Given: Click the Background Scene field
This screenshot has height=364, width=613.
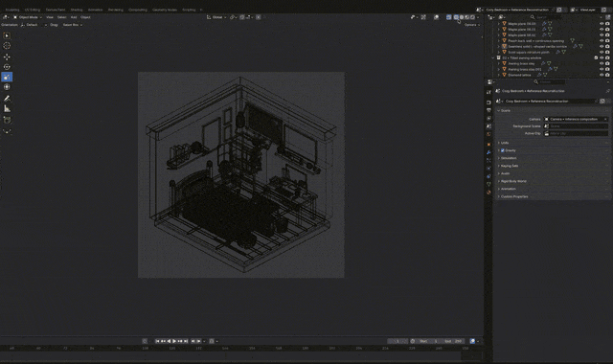Looking at the screenshot, I should [x=576, y=126].
